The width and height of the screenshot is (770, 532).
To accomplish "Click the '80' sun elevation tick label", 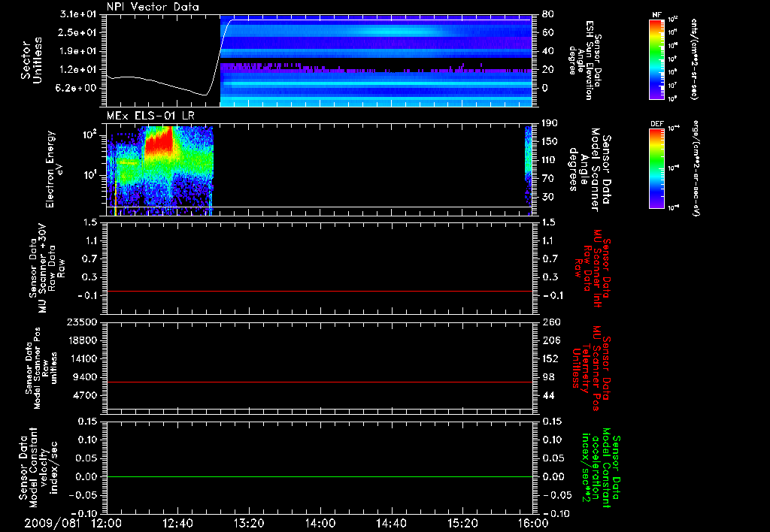I will click(x=548, y=14).
